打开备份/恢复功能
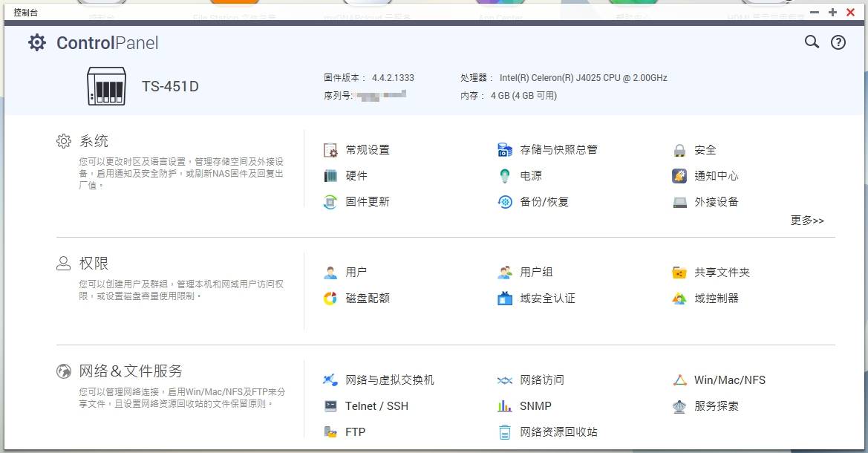 [544, 201]
